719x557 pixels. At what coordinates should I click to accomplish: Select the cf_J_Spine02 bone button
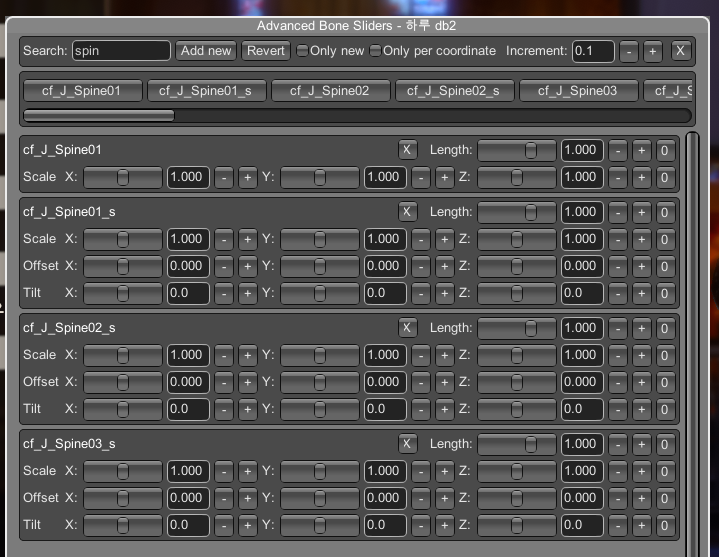331,91
